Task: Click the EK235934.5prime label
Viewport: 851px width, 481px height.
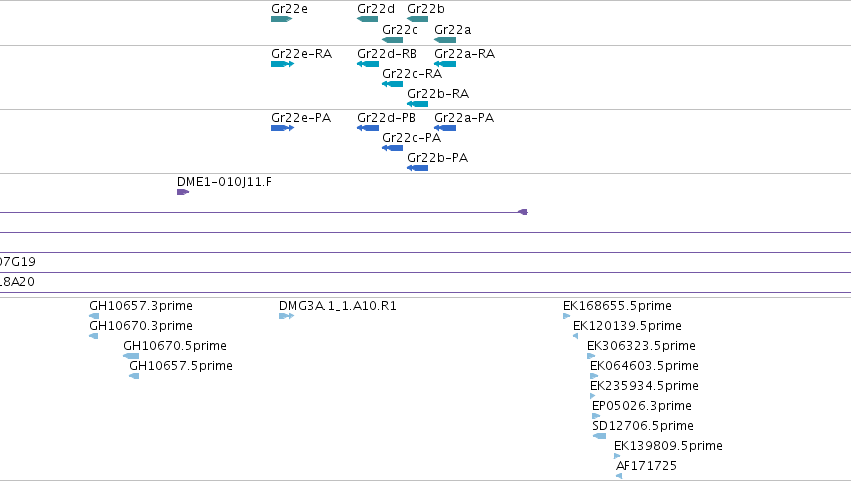Action: pyautogui.click(x=644, y=386)
